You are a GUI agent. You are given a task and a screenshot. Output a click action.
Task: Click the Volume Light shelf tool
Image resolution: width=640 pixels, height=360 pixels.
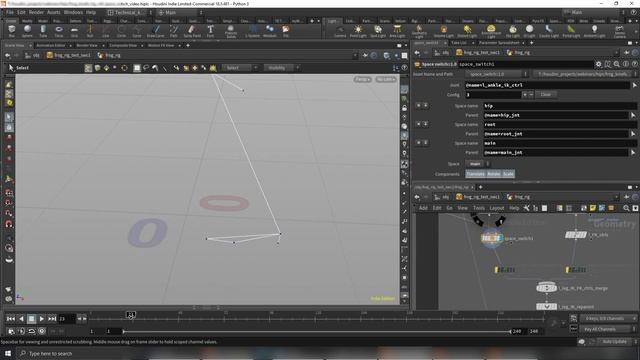(x=444, y=31)
